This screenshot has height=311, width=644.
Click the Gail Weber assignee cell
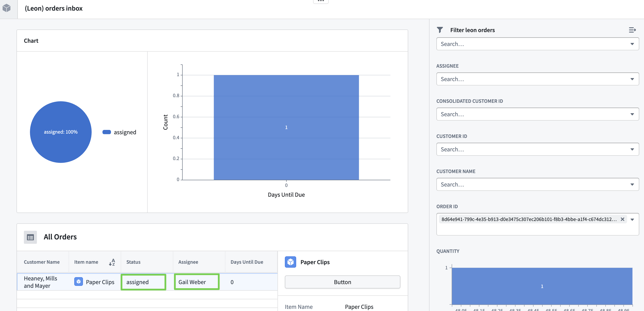197,282
